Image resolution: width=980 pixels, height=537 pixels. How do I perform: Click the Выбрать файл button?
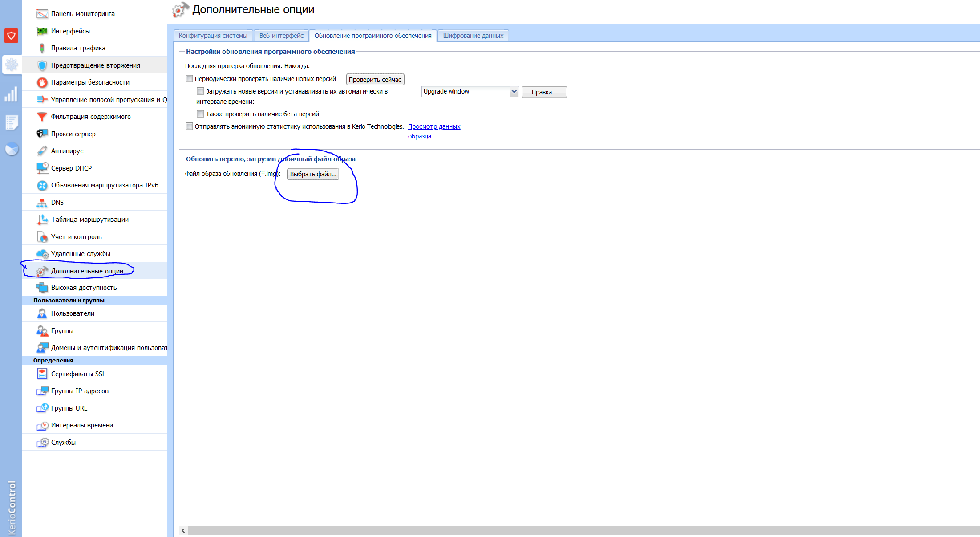point(313,174)
